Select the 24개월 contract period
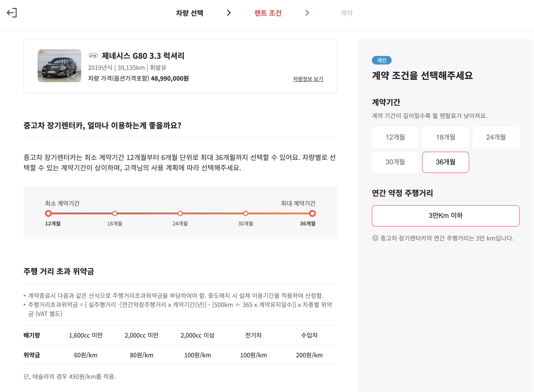Image resolution: width=534 pixels, height=392 pixels. point(496,137)
